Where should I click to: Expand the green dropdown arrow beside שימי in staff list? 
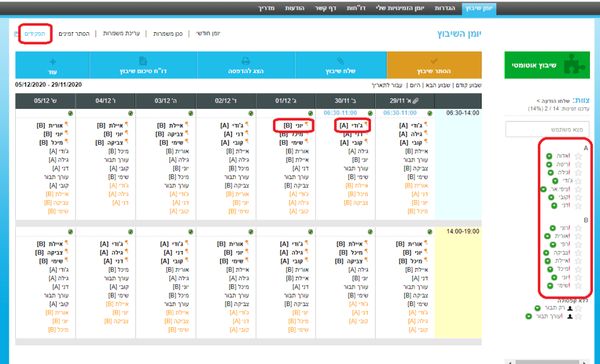550,286
